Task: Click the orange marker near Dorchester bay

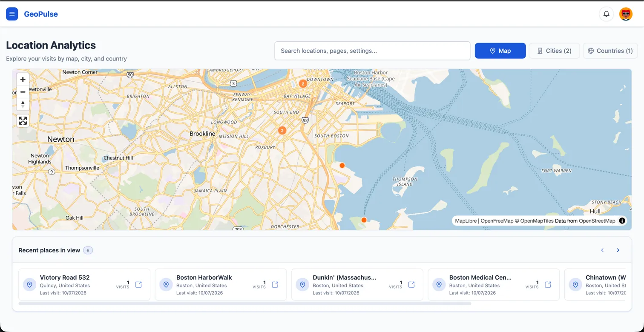Action: click(x=364, y=220)
